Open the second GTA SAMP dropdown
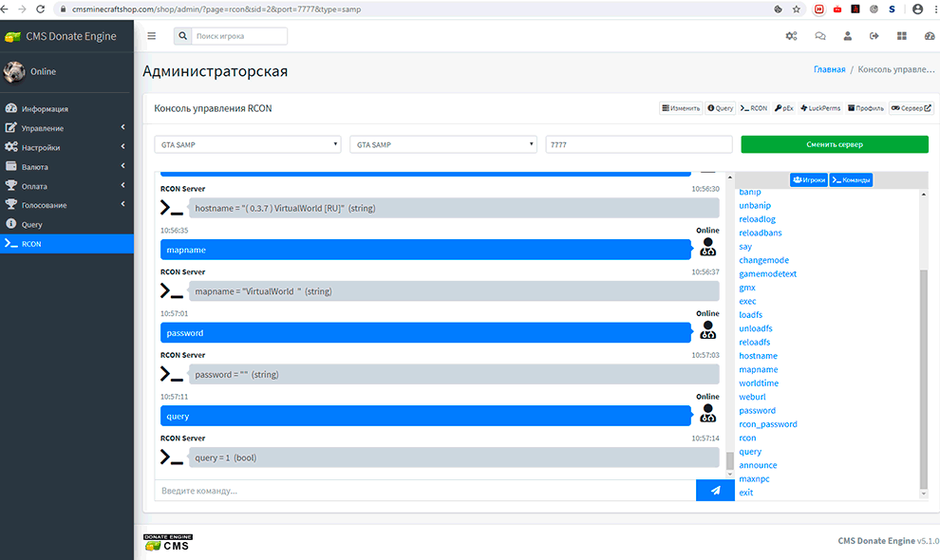 (443, 144)
